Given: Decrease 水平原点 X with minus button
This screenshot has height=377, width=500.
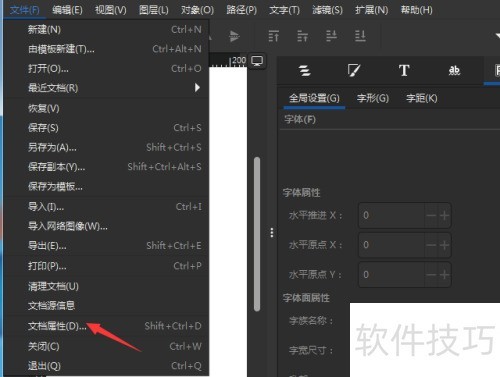Looking at the screenshot, I should pos(431,245).
